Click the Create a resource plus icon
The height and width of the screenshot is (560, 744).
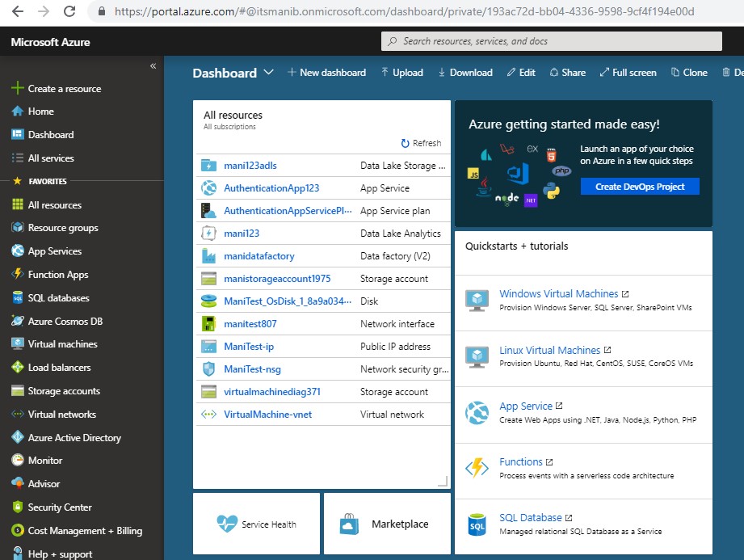(18, 88)
